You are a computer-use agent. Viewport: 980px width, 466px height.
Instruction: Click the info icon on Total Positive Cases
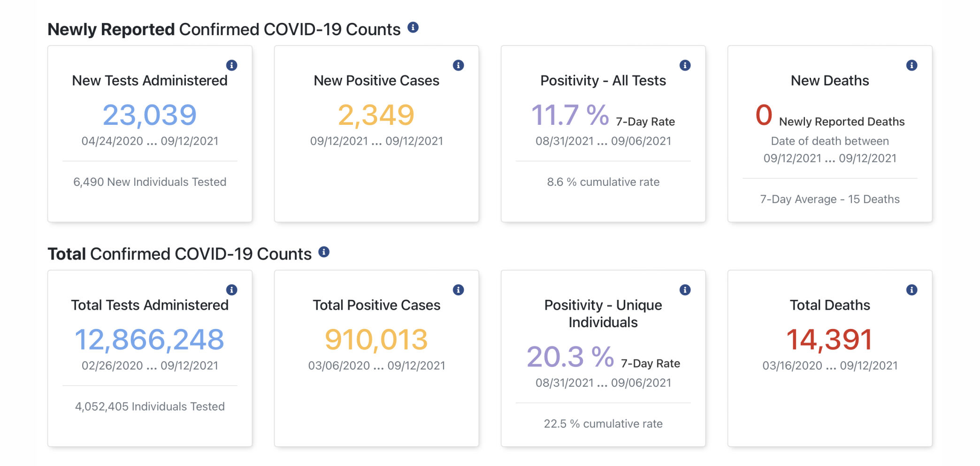(x=459, y=290)
